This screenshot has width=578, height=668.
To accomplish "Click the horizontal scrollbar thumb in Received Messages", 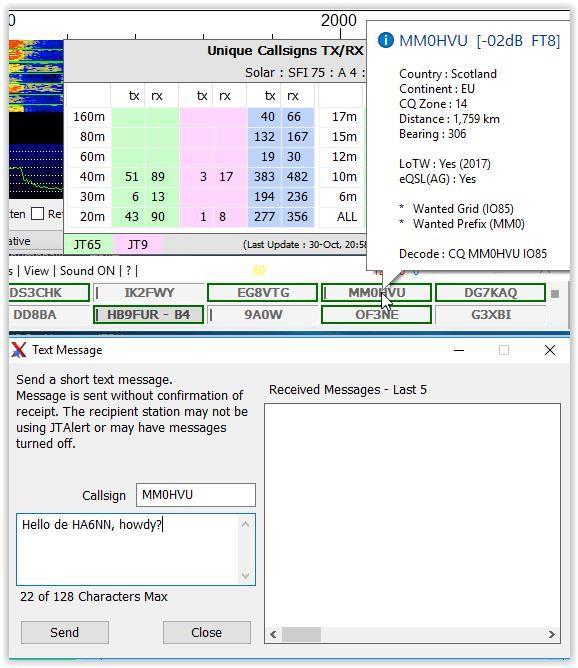I will 302,634.
